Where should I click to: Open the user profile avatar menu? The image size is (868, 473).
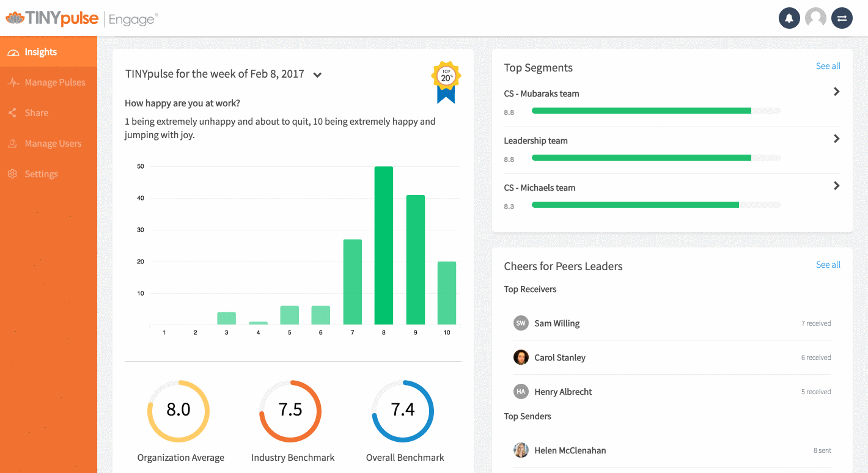point(815,18)
